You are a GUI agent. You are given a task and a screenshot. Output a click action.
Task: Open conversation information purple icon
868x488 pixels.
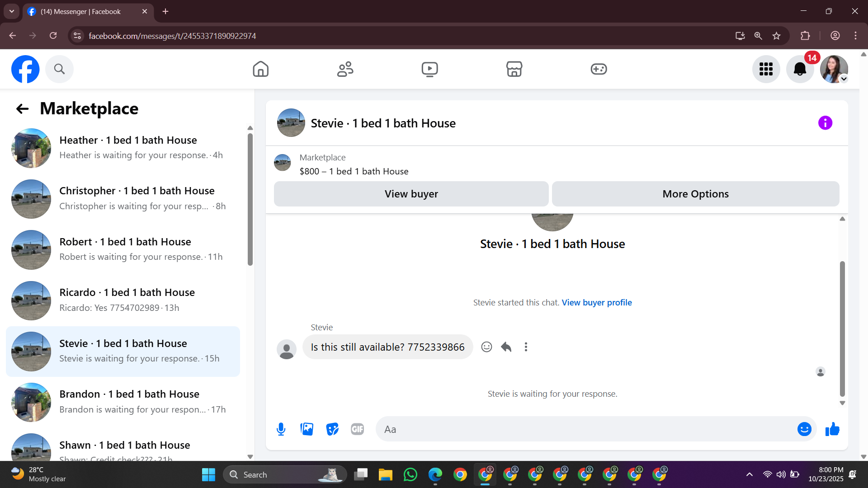(825, 123)
